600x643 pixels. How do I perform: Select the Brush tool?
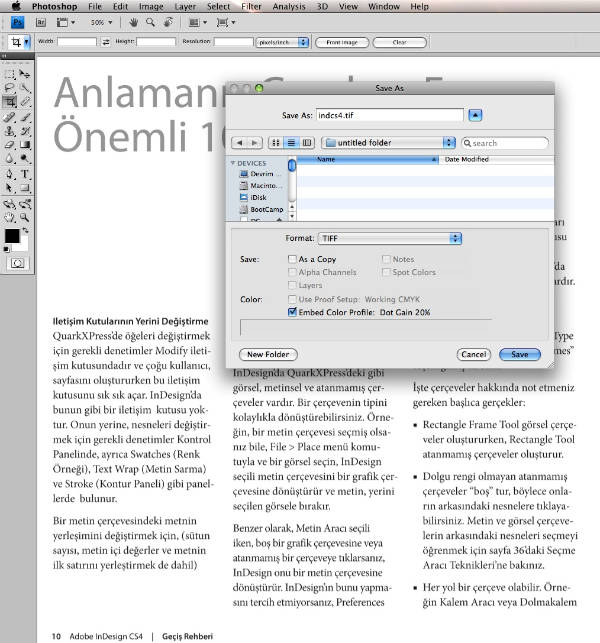25,117
